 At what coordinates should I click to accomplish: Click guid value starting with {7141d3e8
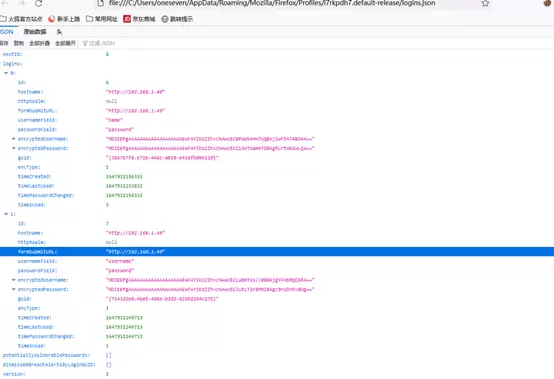click(162, 298)
